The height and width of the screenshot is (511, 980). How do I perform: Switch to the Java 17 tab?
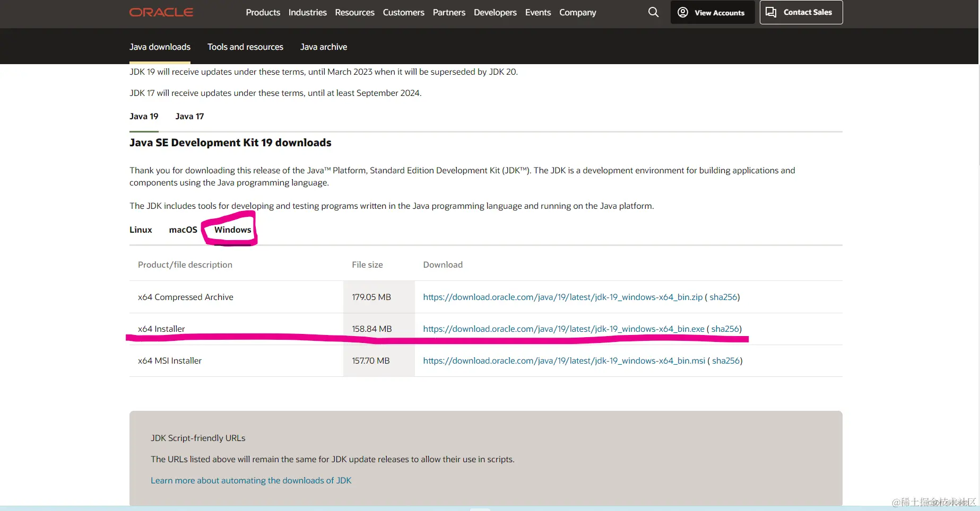click(189, 116)
